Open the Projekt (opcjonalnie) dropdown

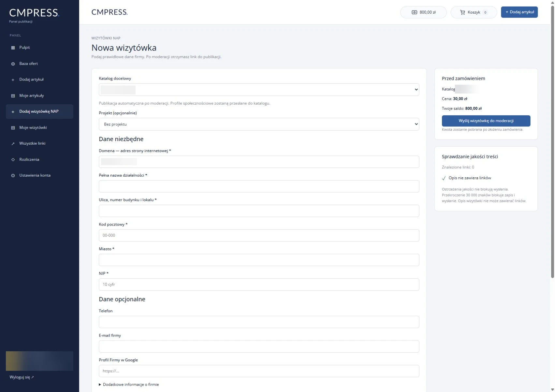[259, 124]
